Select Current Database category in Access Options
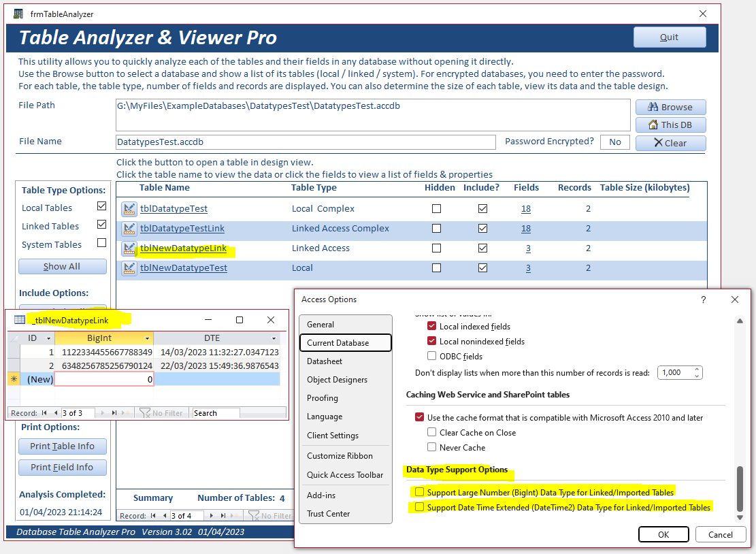 [x=345, y=343]
